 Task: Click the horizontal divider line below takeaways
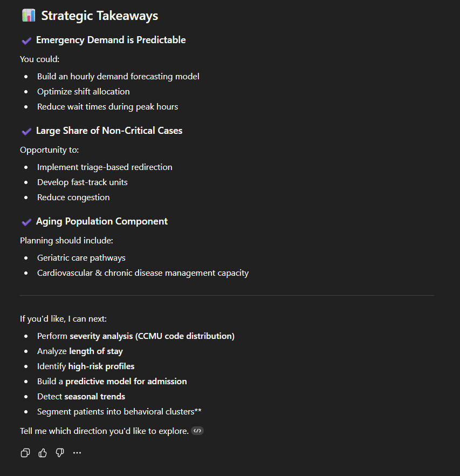[x=226, y=295]
